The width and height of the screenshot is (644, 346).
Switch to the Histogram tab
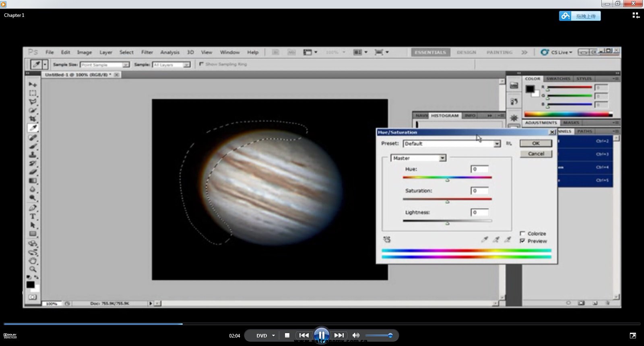click(445, 115)
